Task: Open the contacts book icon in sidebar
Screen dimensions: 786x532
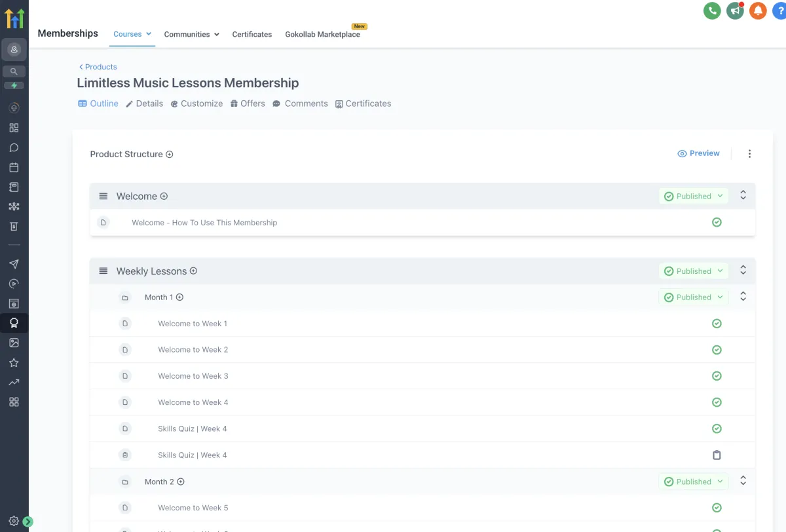Action: point(14,187)
